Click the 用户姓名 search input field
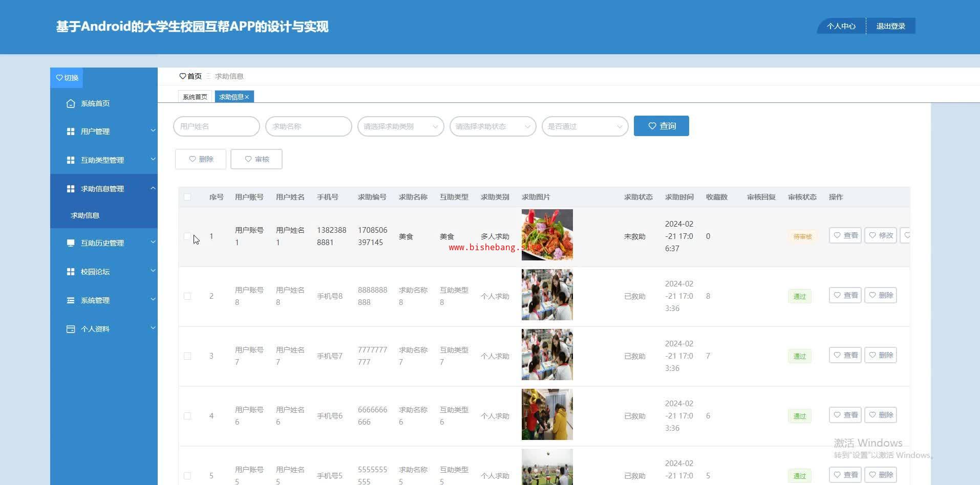Viewport: 980px width, 485px height. (217, 126)
